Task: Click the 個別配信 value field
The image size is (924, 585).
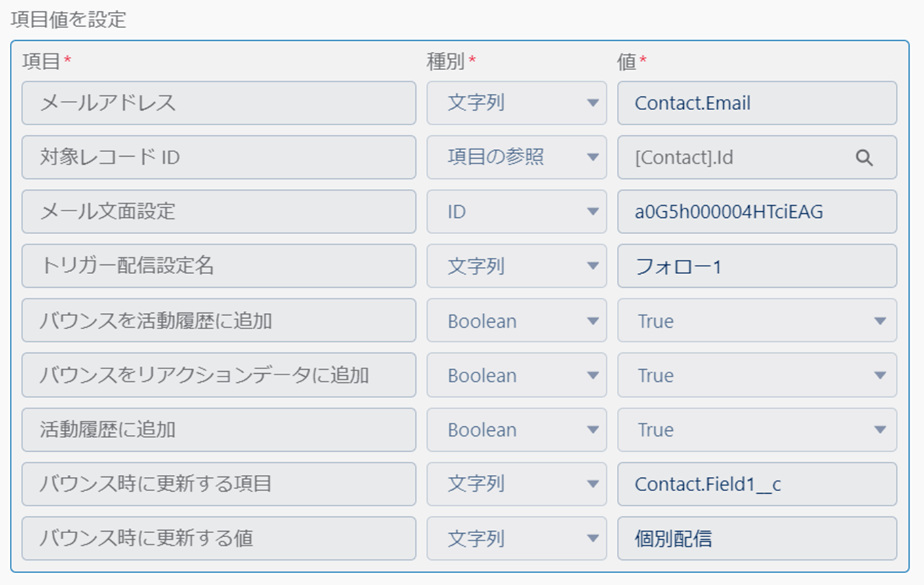Action: [757, 538]
